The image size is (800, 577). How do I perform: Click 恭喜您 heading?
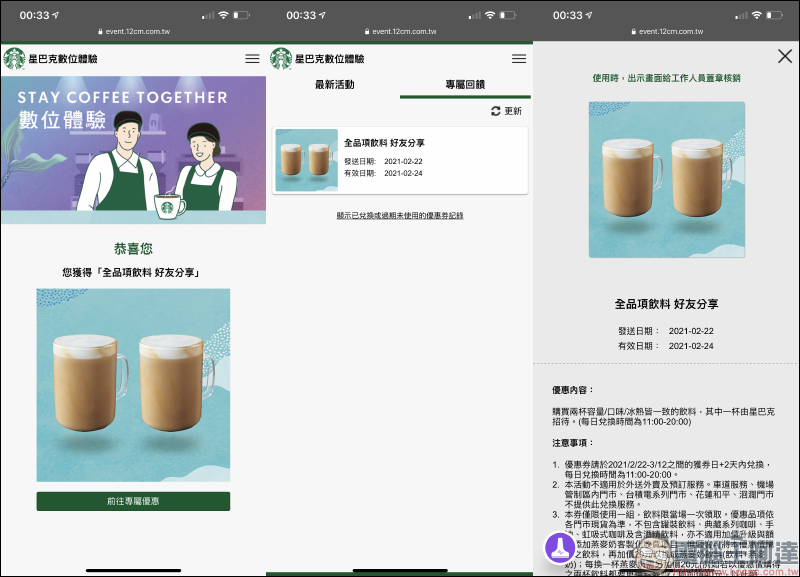(x=133, y=248)
